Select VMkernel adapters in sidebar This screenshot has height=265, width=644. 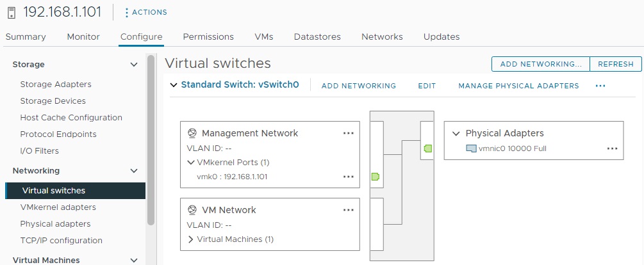(x=58, y=207)
